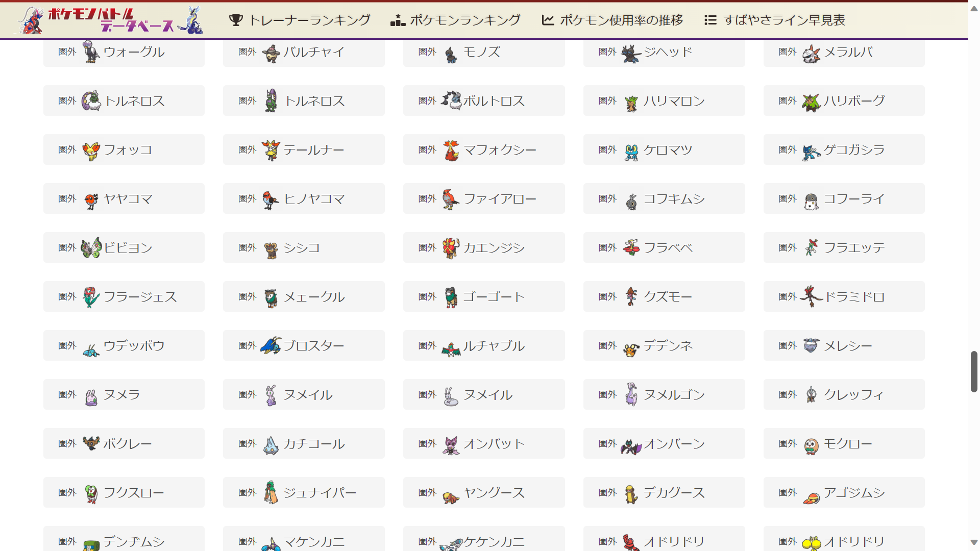Click the line chart icon beside ポケモン使用率の推移
This screenshot has height=551, width=980.
[548, 20]
